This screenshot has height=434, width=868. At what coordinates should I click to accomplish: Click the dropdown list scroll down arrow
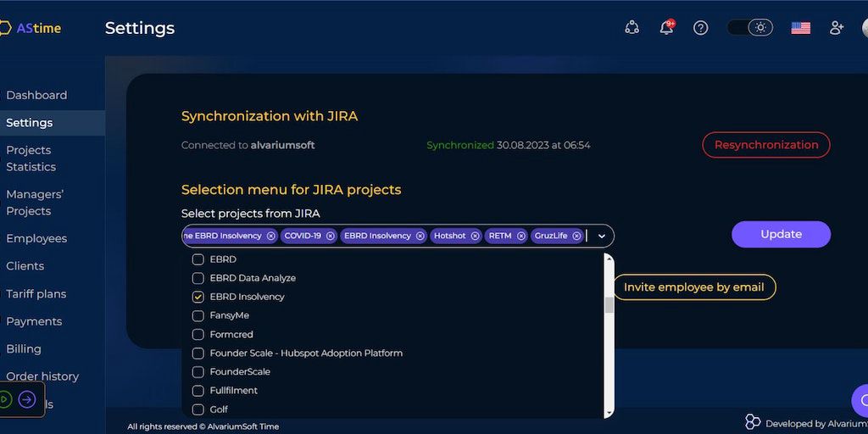click(609, 413)
